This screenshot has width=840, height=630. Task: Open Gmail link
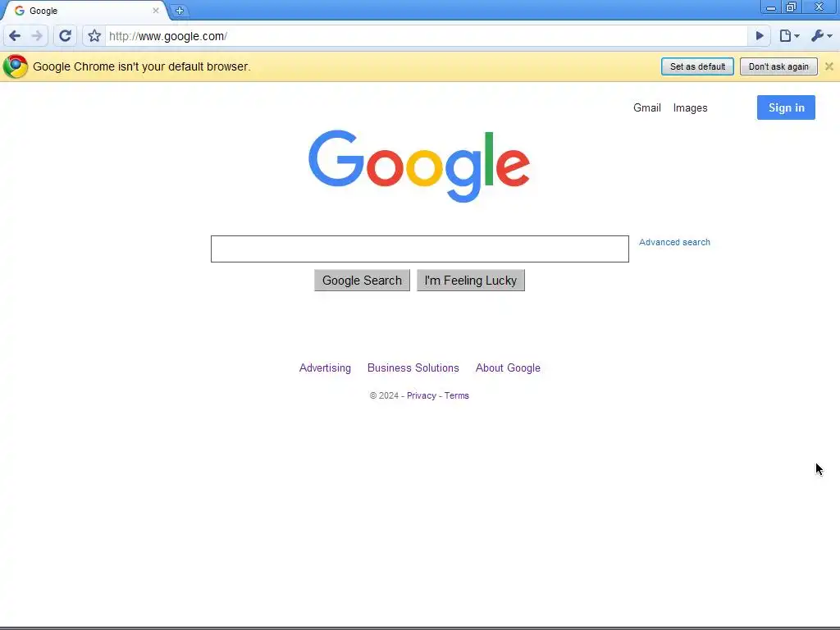(x=646, y=107)
